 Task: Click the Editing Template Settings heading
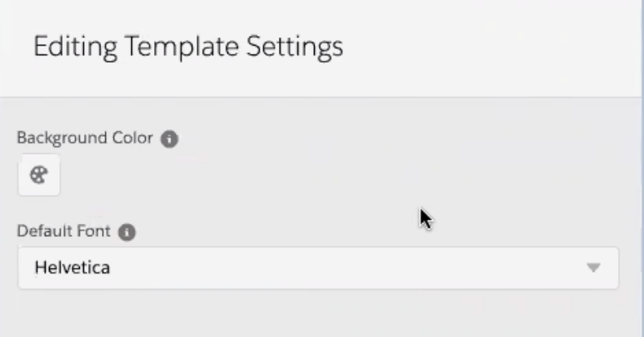point(188,47)
